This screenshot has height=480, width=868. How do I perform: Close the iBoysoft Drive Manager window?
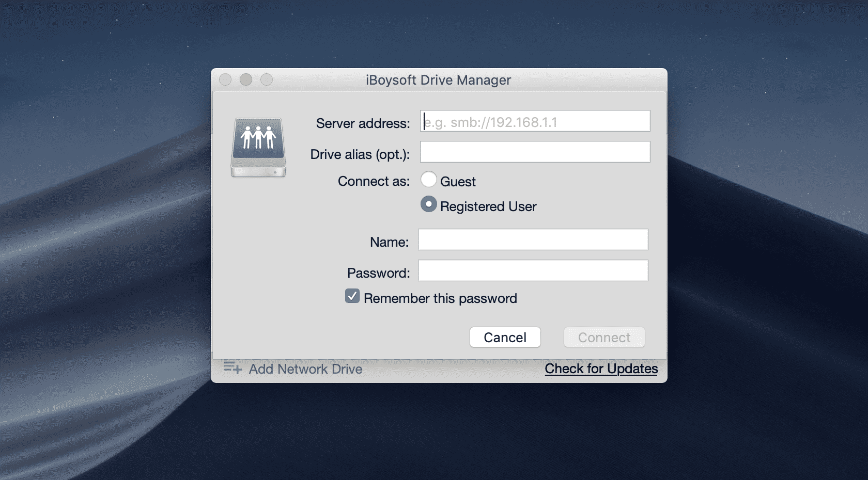pos(225,79)
